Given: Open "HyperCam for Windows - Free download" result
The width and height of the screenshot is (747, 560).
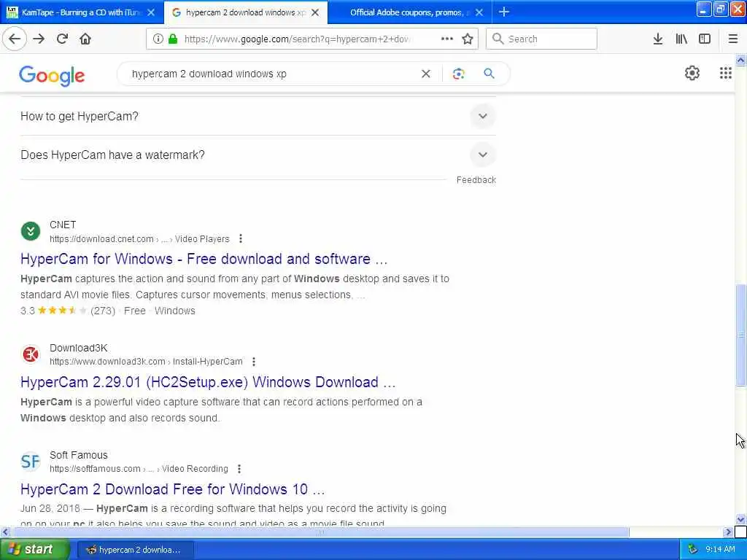Looking at the screenshot, I should (204, 259).
